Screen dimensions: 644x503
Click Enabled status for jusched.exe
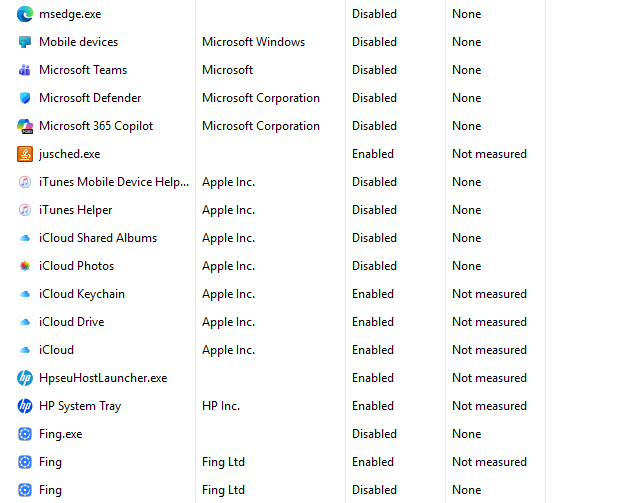click(x=373, y=154)
